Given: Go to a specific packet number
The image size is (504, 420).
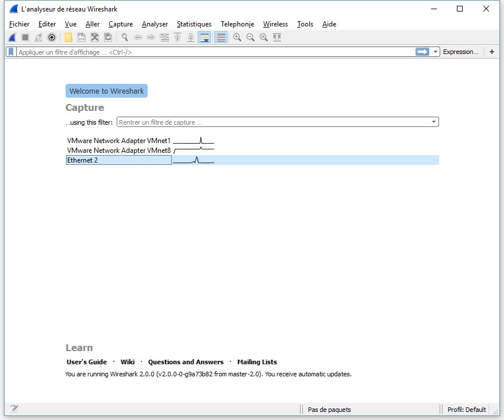Looking at the screenshot, I should tap(164, 37).
